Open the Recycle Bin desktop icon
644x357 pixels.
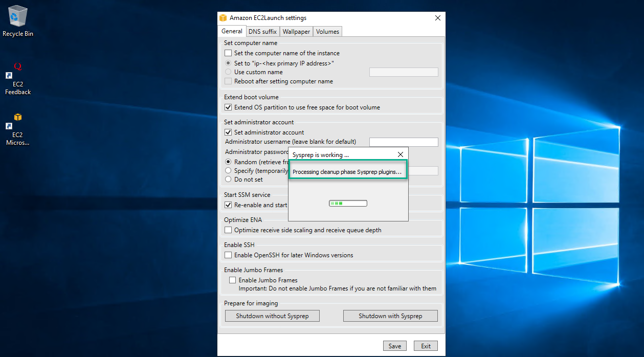[18, 21]
